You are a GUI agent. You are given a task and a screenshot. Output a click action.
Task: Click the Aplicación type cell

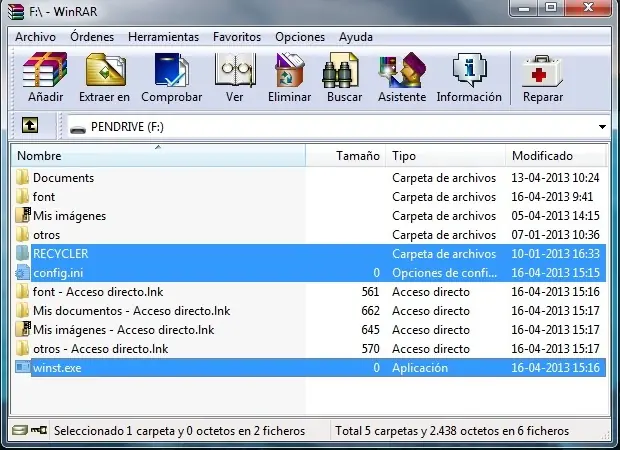click(x=420, y=368)
